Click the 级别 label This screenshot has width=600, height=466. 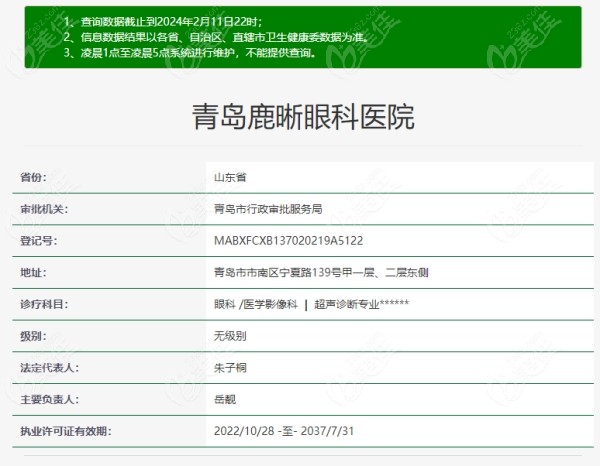[x=33, y=336]
